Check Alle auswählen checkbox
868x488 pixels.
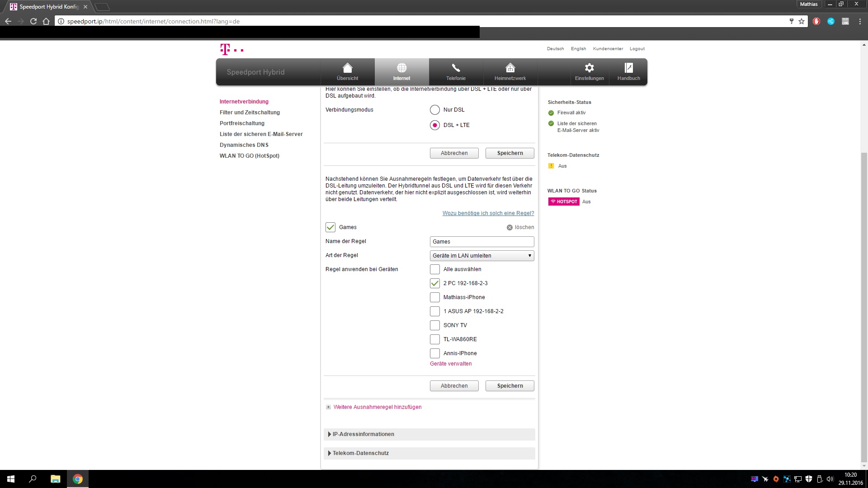(435, 269)
